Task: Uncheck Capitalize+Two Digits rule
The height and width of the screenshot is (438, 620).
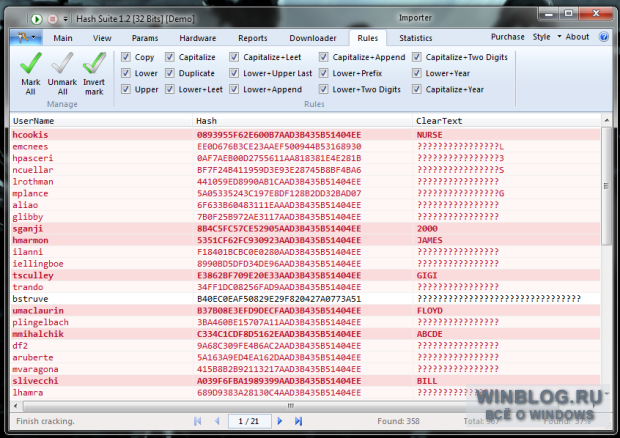Action: click(416, 57)
